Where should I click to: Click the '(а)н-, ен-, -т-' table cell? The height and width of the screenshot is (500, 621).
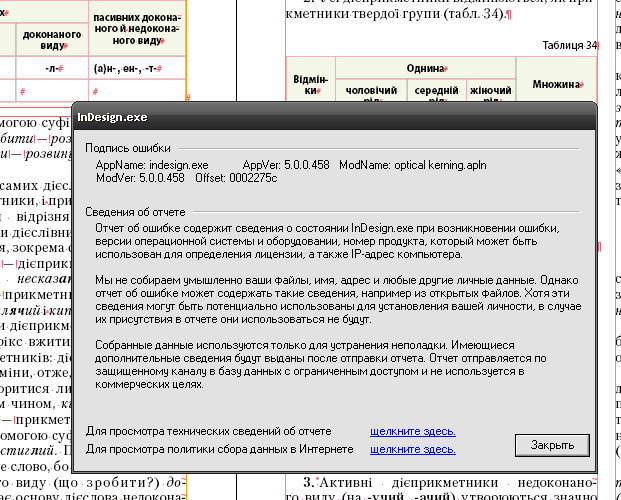pyautogui.click(x=137, y=68)
